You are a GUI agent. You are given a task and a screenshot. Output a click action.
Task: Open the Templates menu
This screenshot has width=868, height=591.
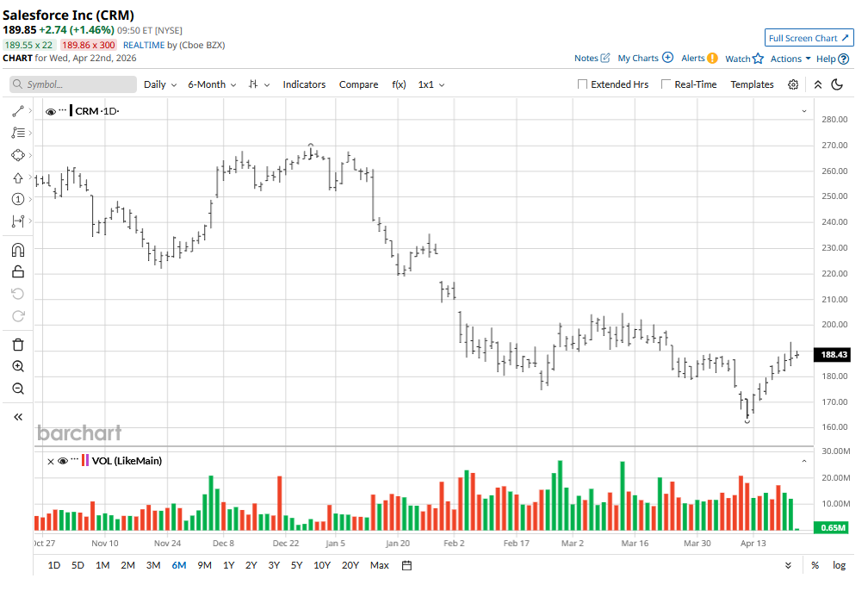752,84
